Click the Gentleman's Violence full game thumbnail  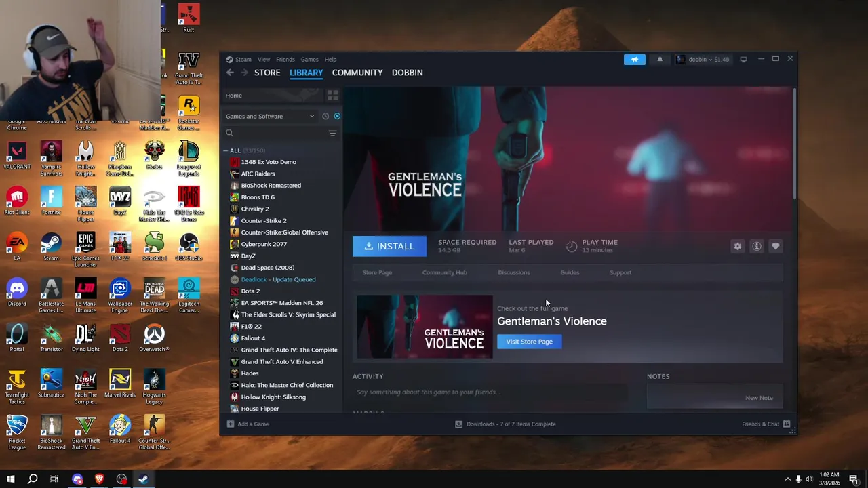[425, 327]
